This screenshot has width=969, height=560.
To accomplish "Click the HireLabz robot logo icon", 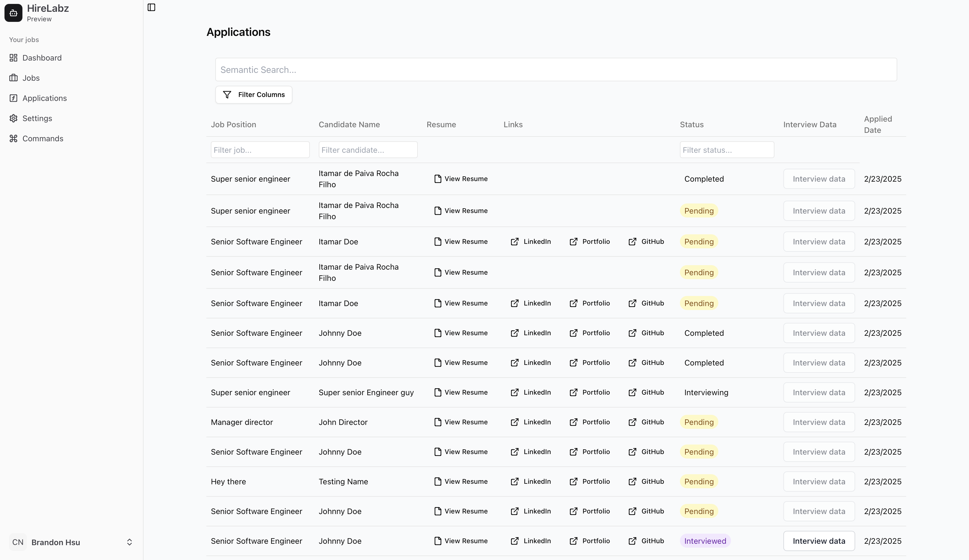I will 13,13.
